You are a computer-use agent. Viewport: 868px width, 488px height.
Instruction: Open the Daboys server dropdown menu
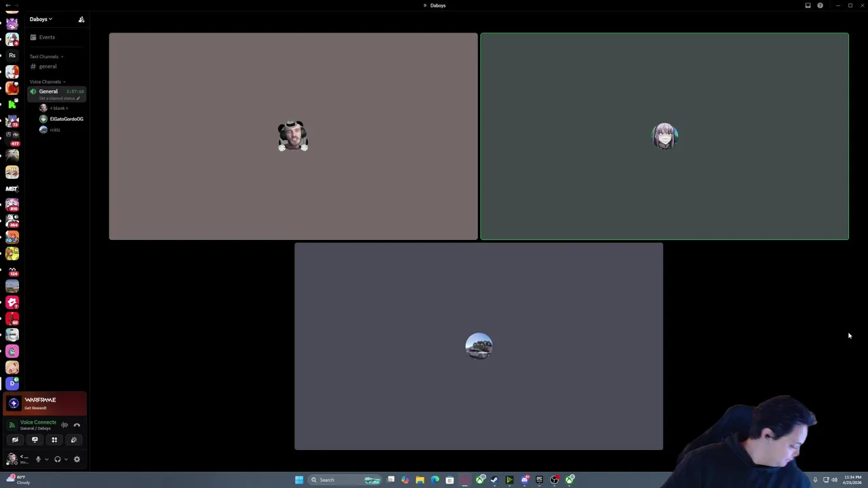tap(41, 19)
